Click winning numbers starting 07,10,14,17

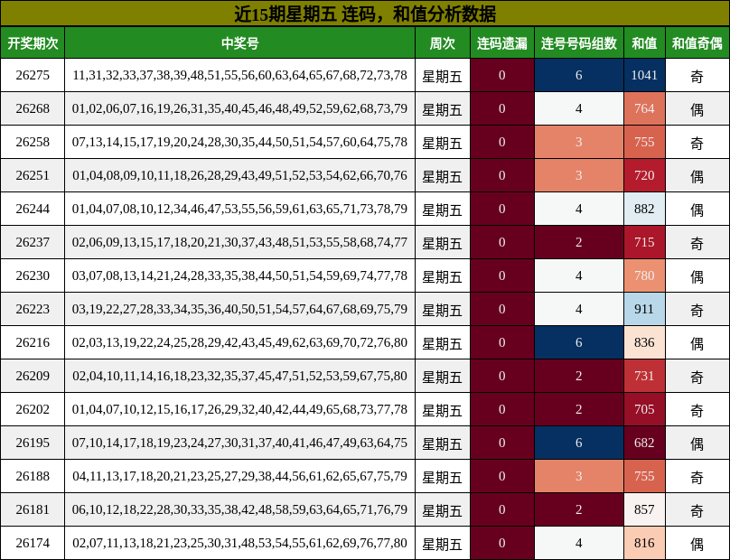click(239, 443)
